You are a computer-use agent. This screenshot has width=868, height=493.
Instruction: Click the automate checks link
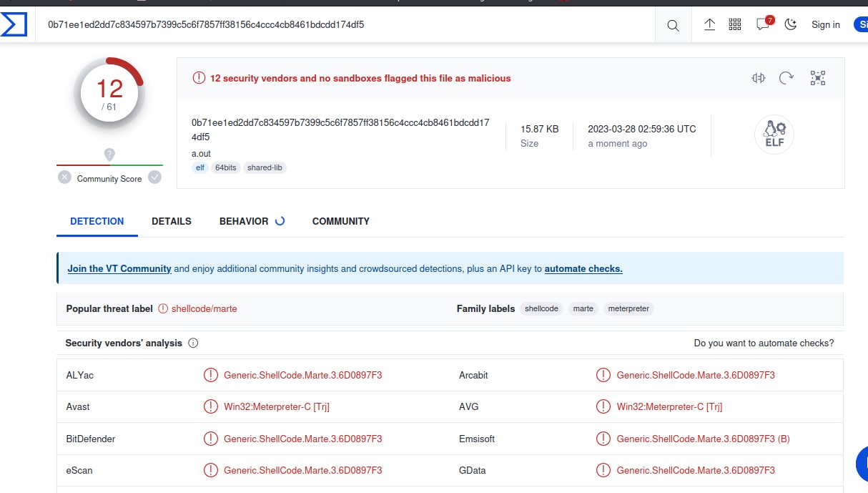click(x=583, y=269)
